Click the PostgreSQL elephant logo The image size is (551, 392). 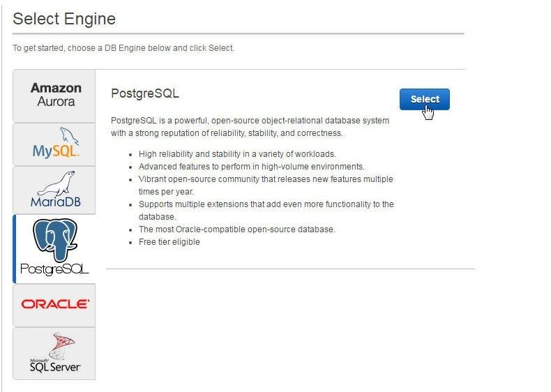click(x=55, y=240)
